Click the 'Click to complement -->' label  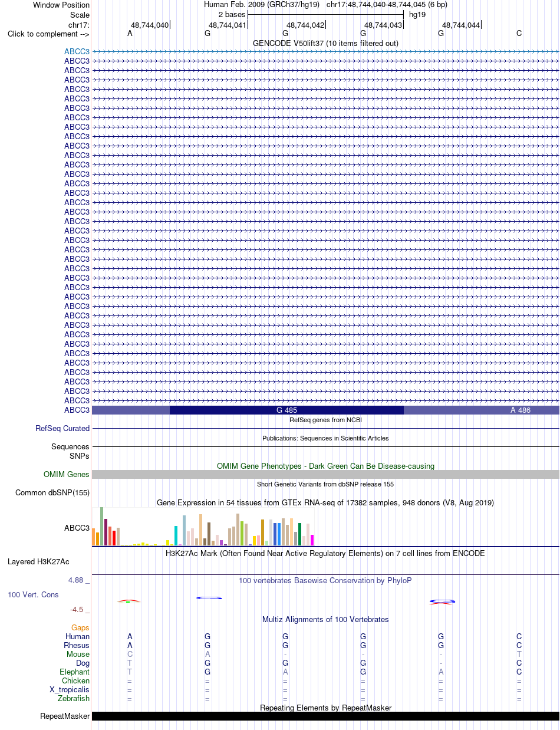(48, 34)
